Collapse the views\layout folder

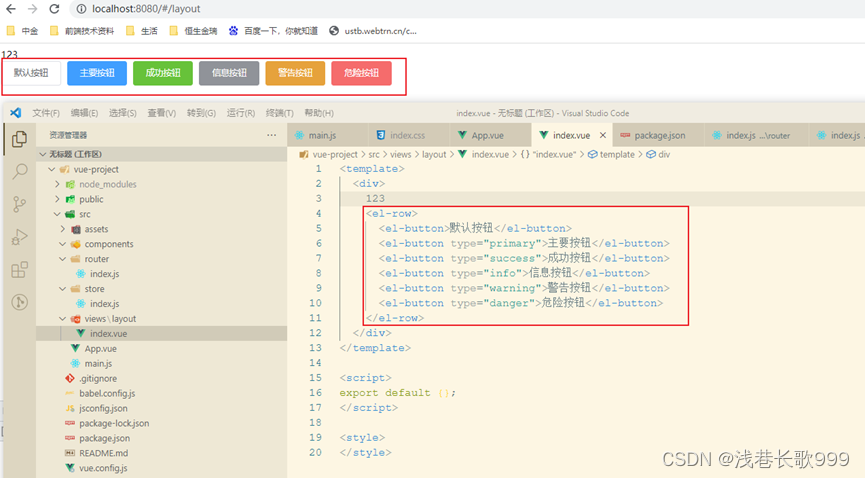click(161, 318)
